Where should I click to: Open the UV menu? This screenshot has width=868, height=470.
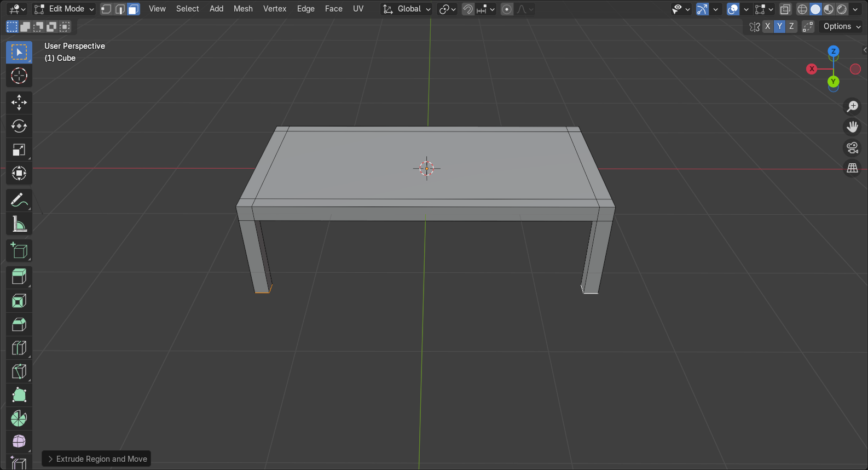[x=358, y=9]
